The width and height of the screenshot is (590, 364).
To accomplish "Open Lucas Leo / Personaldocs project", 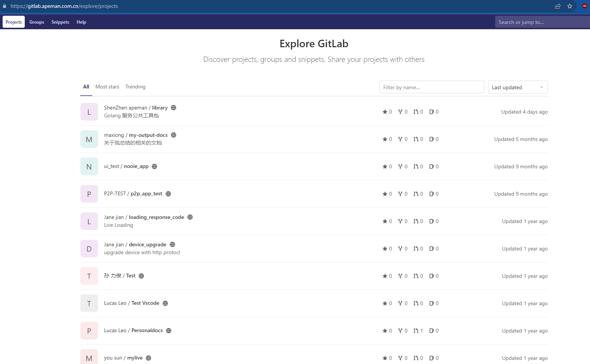I will tap(133, 330).
